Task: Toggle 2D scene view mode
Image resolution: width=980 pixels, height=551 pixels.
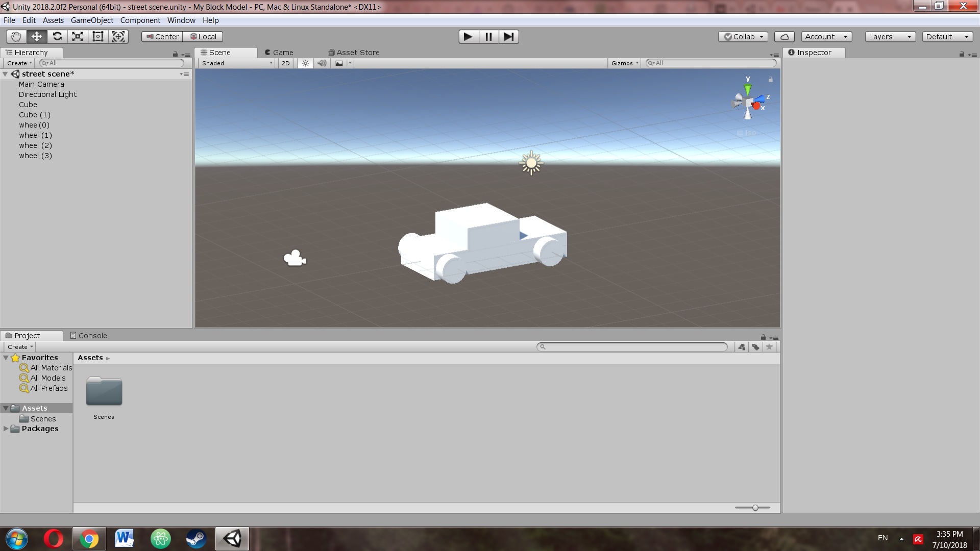Action: click(x=286, y=63)
